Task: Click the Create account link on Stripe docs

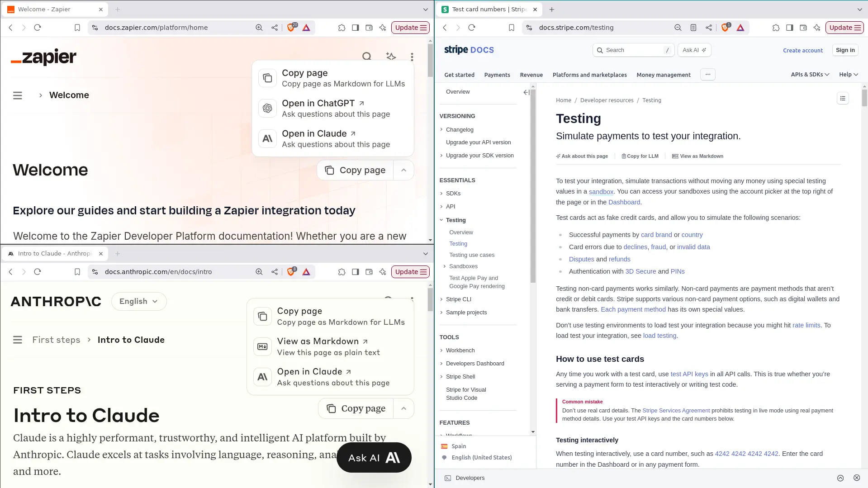Action: pos(802,50)
